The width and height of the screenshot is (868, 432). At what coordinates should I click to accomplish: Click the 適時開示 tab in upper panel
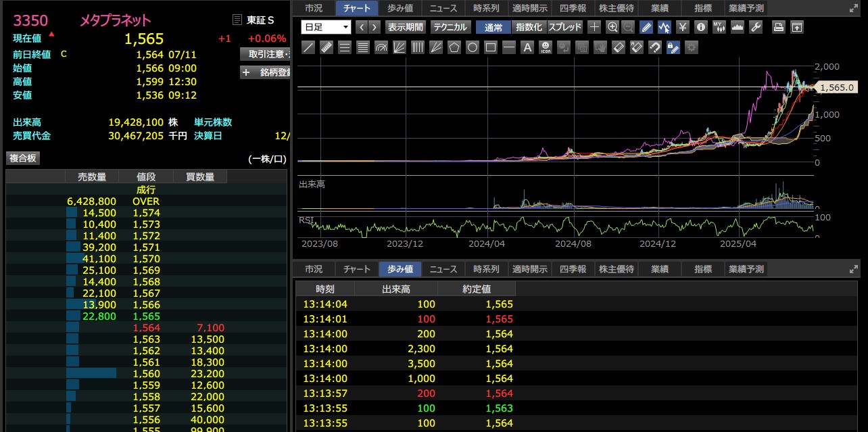[x=530, y=8]
